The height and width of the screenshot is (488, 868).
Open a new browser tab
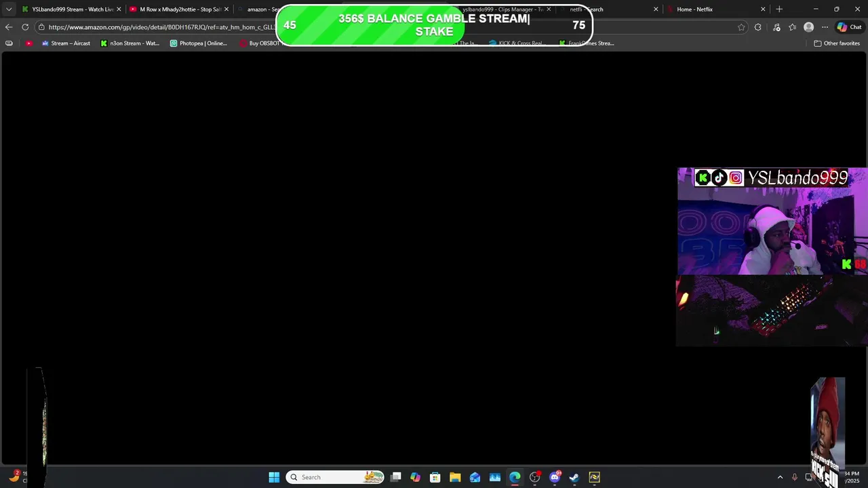[779, 9]
